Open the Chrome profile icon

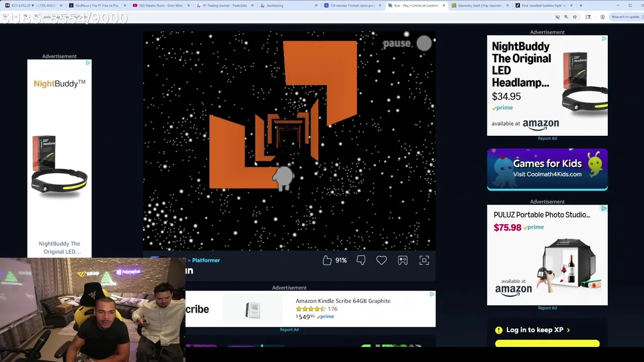click(x=602, y=17)
